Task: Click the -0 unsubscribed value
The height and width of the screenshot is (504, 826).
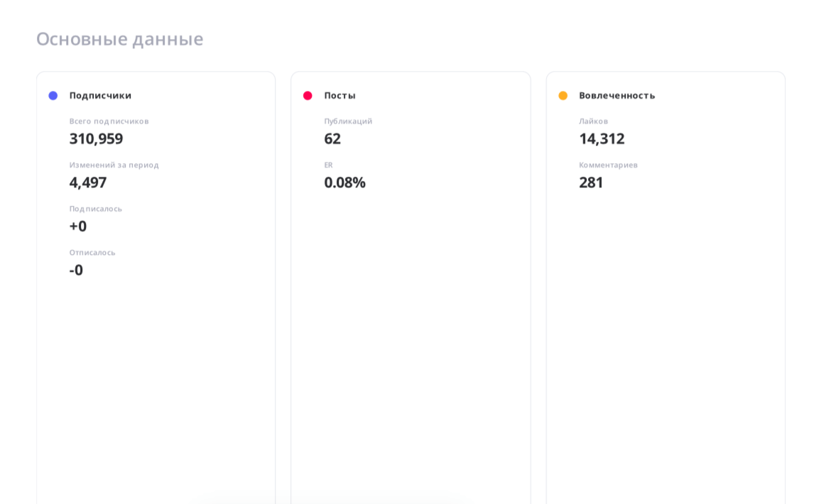Action: tap(76, 270)
